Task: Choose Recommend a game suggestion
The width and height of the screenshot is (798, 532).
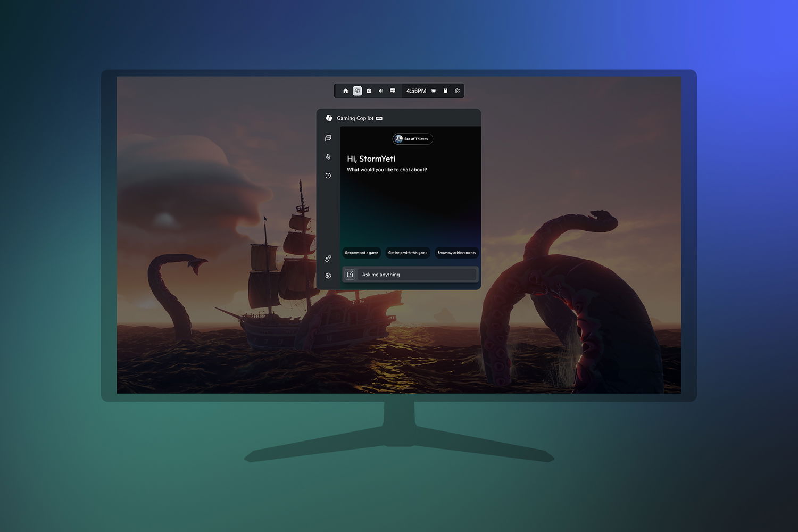Action: 362,253
